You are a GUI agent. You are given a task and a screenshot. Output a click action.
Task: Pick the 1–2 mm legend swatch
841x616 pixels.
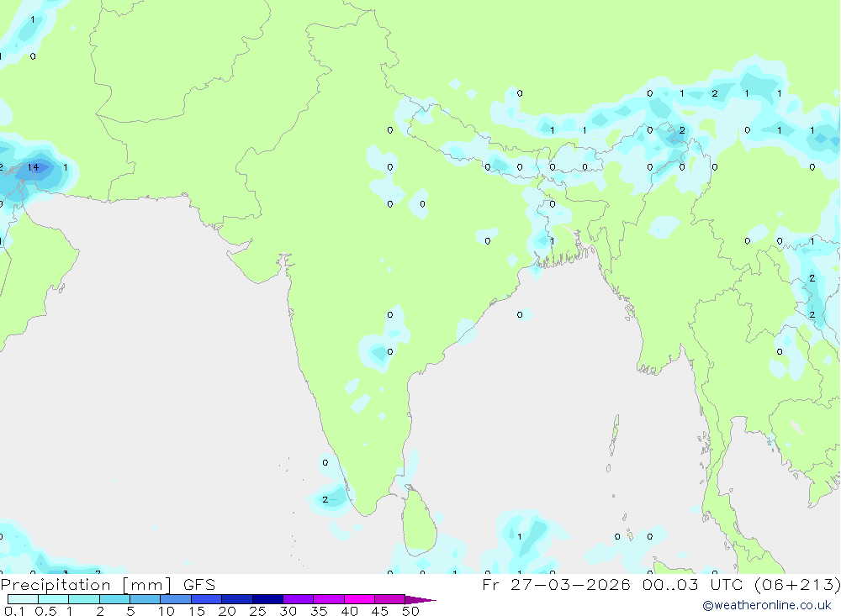pos(84,599)
